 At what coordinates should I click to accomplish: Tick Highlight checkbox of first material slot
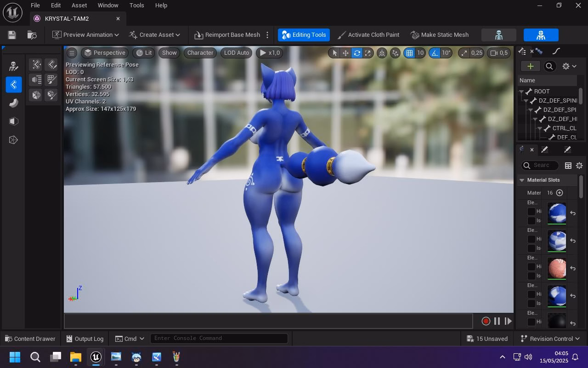pos(531,212)
